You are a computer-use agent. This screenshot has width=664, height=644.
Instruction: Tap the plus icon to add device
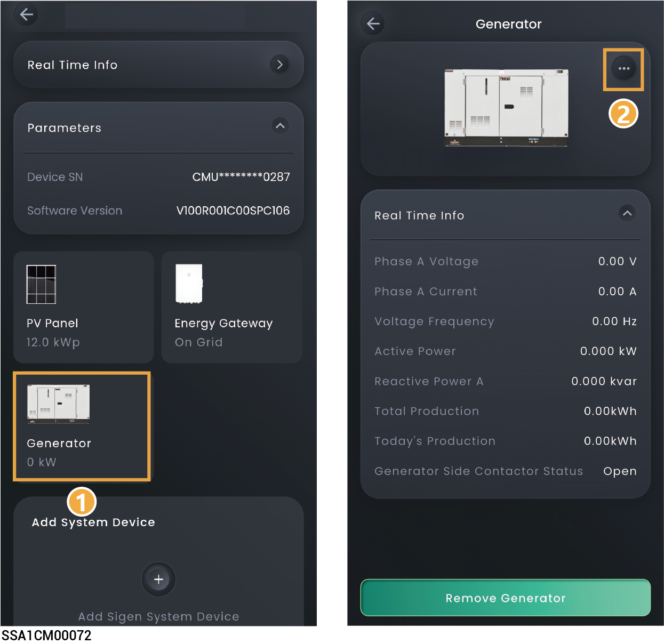coord(158,579)
